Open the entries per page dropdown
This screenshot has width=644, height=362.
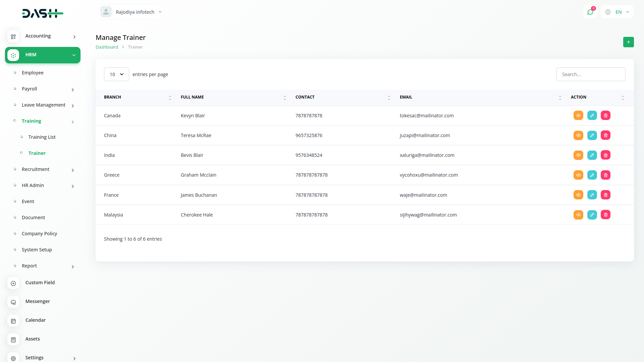coord(116,74)
